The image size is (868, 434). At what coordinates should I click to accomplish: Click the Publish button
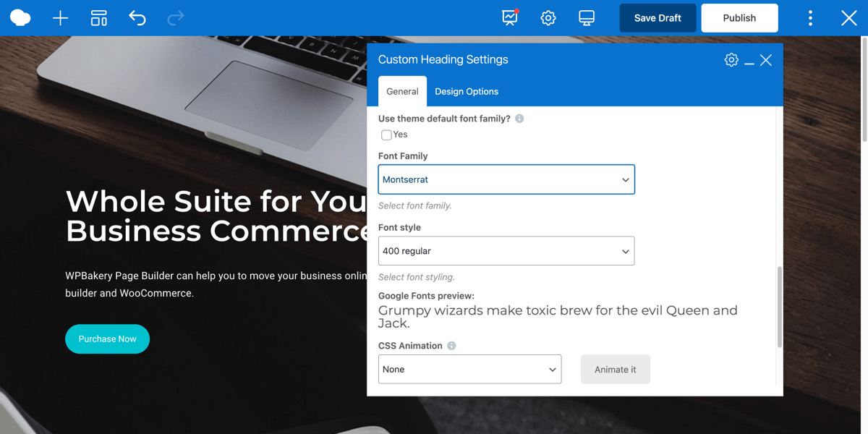739,18
